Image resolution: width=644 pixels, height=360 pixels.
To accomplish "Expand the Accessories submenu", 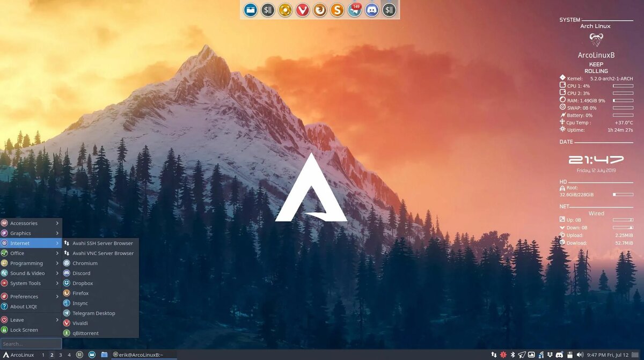I will pyautogui.click(x=24, y=223).
